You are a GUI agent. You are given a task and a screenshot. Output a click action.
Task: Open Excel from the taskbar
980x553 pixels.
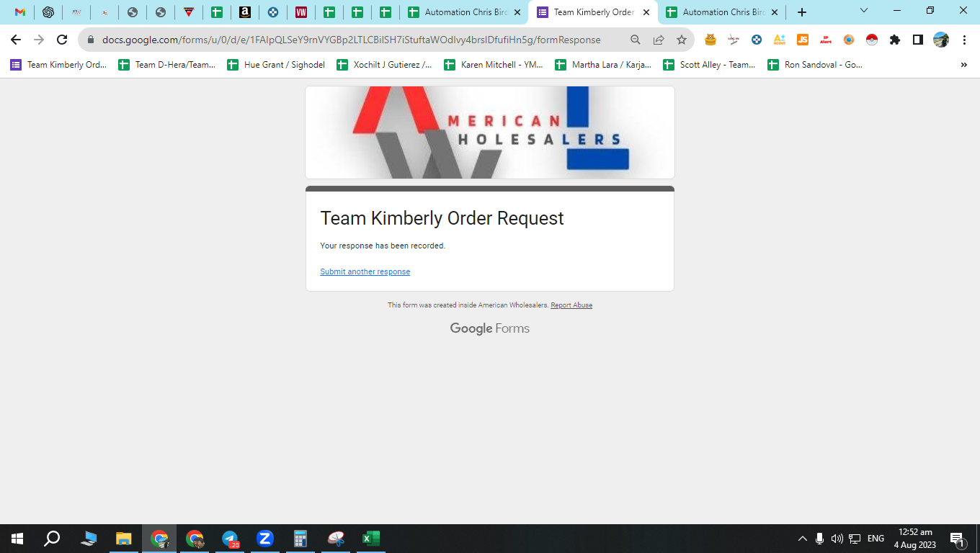[x=371, y=539]
